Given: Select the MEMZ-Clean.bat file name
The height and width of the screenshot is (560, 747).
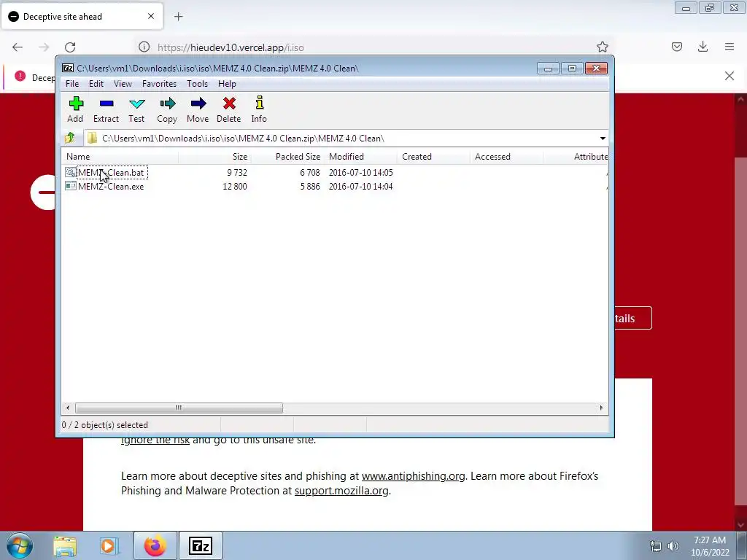Looking at the screenshot, I should (111, 173).
